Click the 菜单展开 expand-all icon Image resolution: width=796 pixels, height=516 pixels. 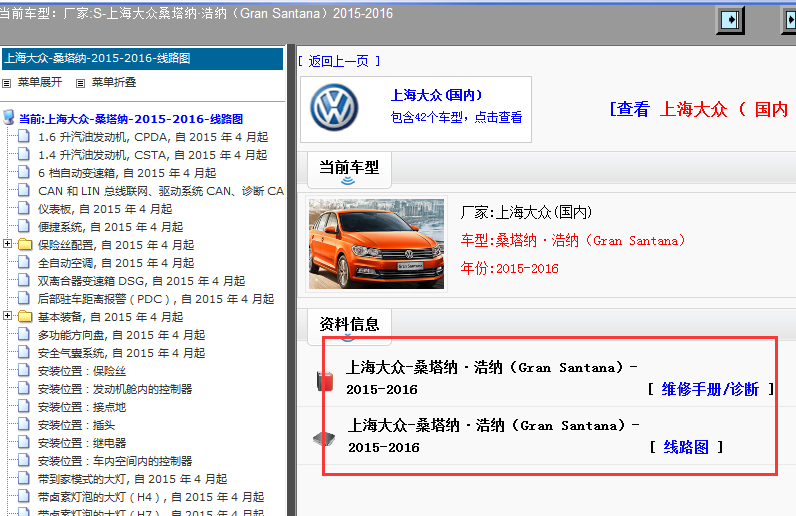click(x=7, y=83)
